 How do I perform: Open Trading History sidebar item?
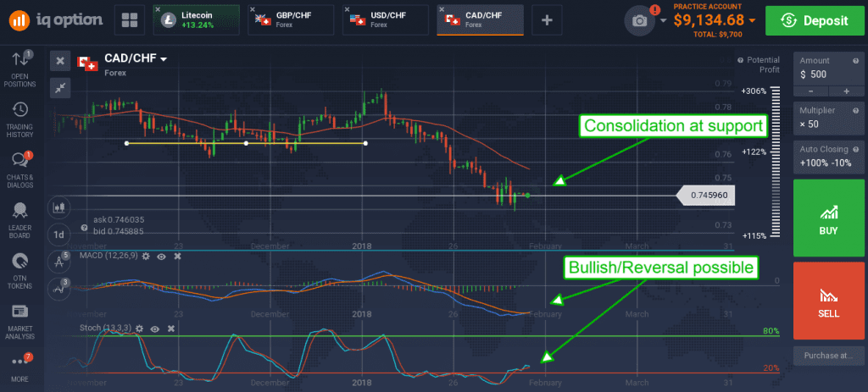coord(20,120)
